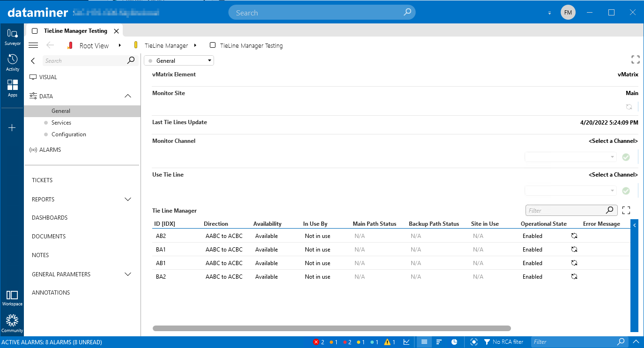Expand the REPORTS section

pos(127,200)
